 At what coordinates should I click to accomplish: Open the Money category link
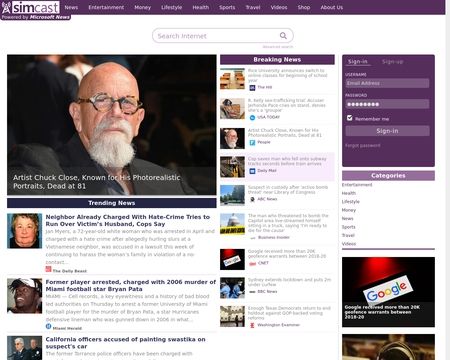pyautogui.click(x=349, y=210)
